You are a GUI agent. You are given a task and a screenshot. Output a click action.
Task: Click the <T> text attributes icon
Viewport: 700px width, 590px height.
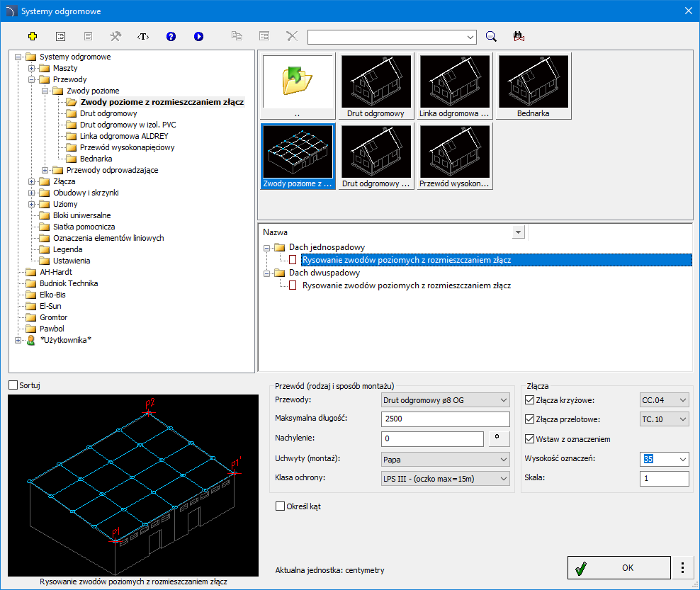143,36
